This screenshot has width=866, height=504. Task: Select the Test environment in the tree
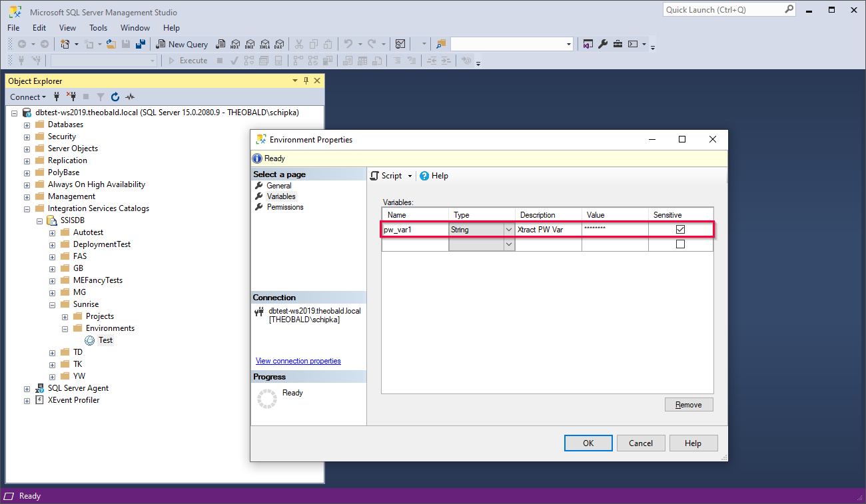pyautogui.click(x=105, y=340)
